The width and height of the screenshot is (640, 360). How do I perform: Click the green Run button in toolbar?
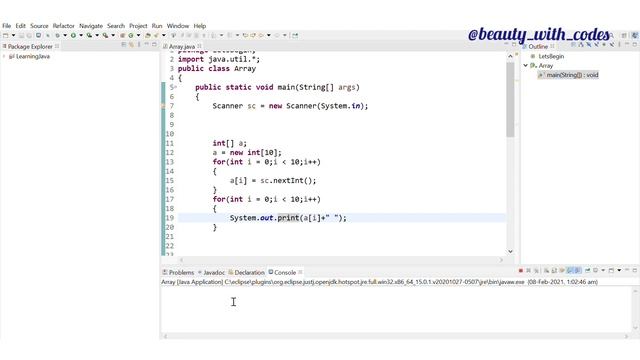coord(73,36)
